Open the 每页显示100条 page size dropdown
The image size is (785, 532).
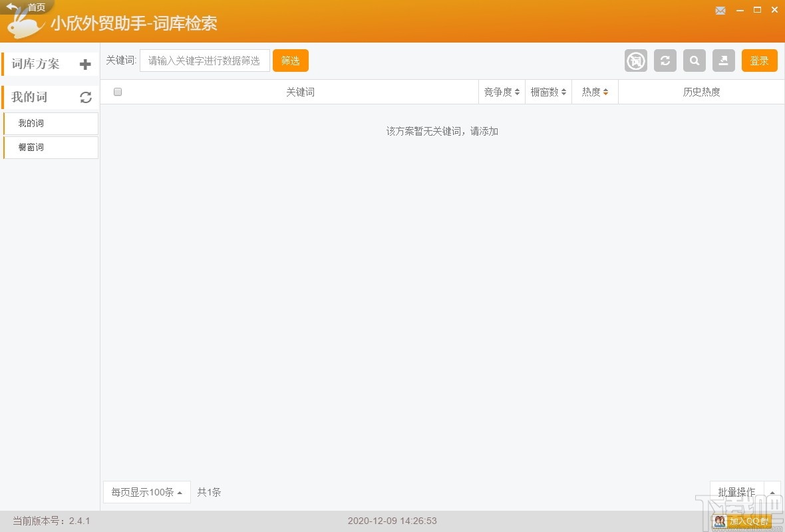146,492
